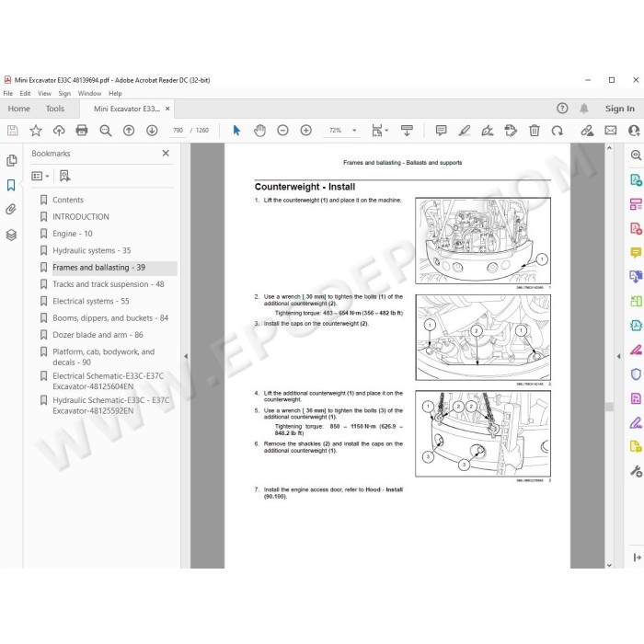Open the Help menu
Viewport: 644px width, 644px height.
tap(115, 93)
